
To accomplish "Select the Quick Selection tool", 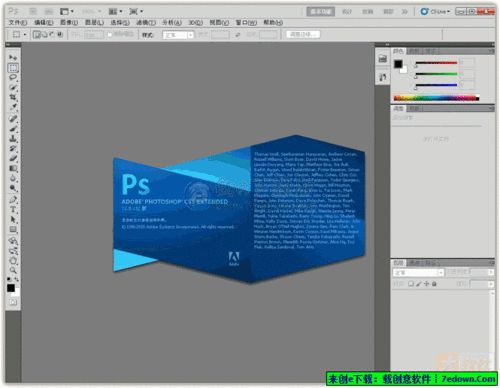I will pos(13,87).
